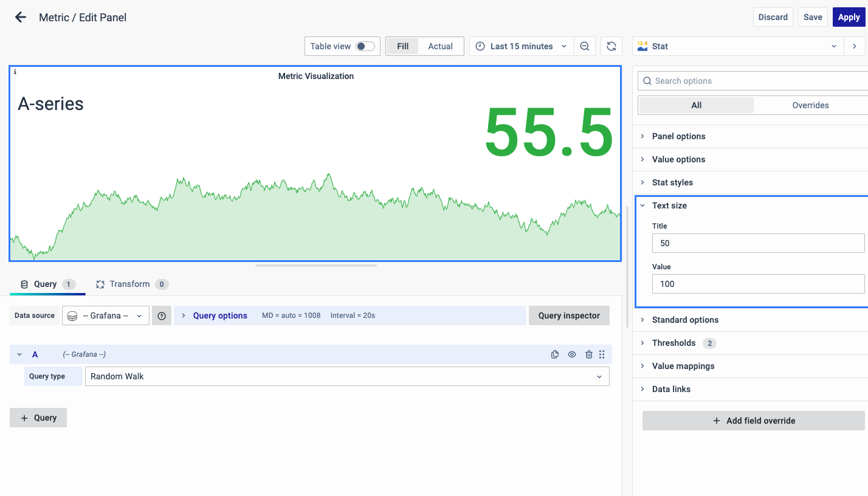
Task: Expand the Thresholds section
Action: pyautogui.click(x=673, y=343)
